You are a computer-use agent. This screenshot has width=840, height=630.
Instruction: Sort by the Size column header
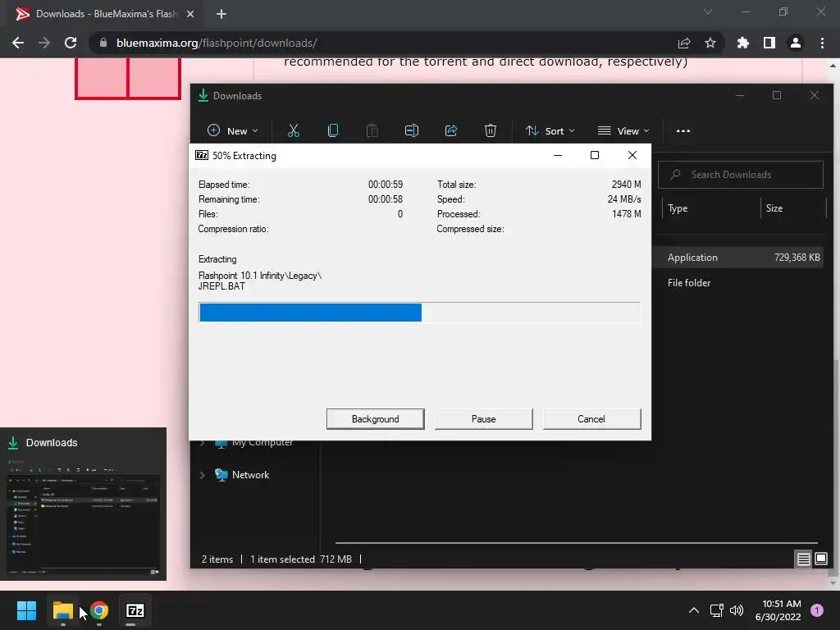coord(774,208)
